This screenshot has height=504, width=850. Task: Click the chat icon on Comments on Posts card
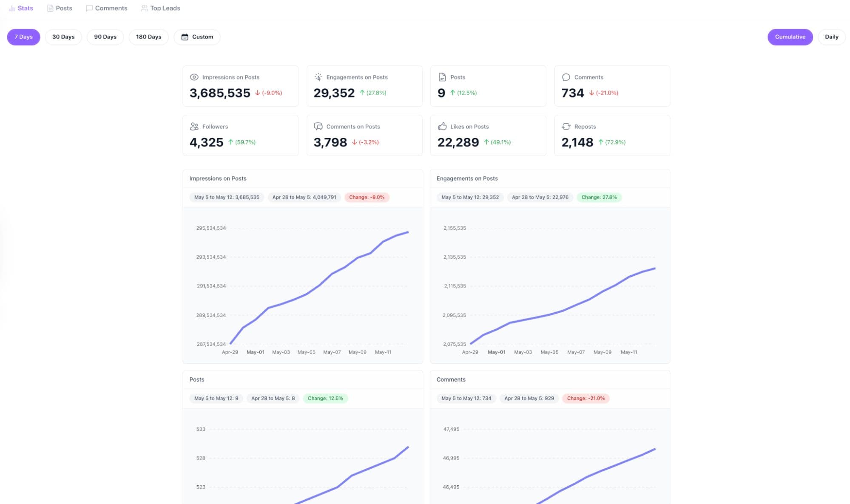point(318,127)
